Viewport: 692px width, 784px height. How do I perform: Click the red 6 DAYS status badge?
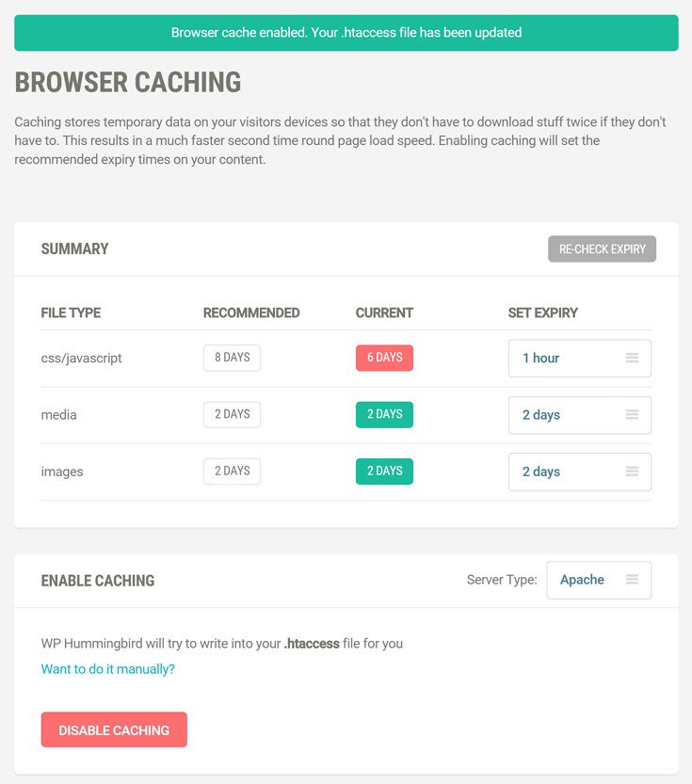[x=384, y=358]
